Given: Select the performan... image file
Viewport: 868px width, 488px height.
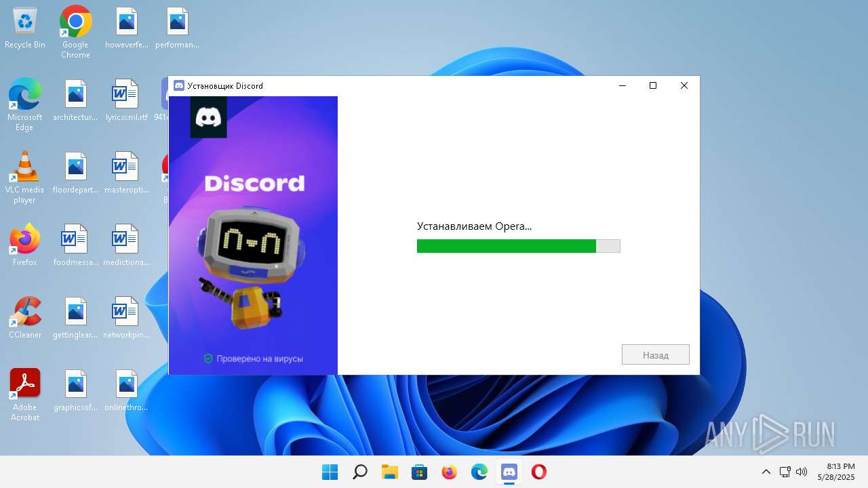Looking at the screenshot, I should 177,28.
